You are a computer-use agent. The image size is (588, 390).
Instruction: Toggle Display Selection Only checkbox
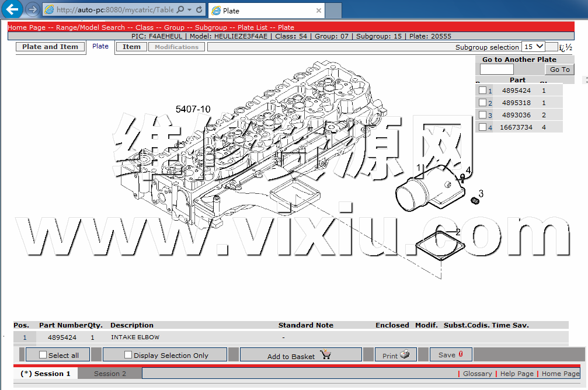128,355
